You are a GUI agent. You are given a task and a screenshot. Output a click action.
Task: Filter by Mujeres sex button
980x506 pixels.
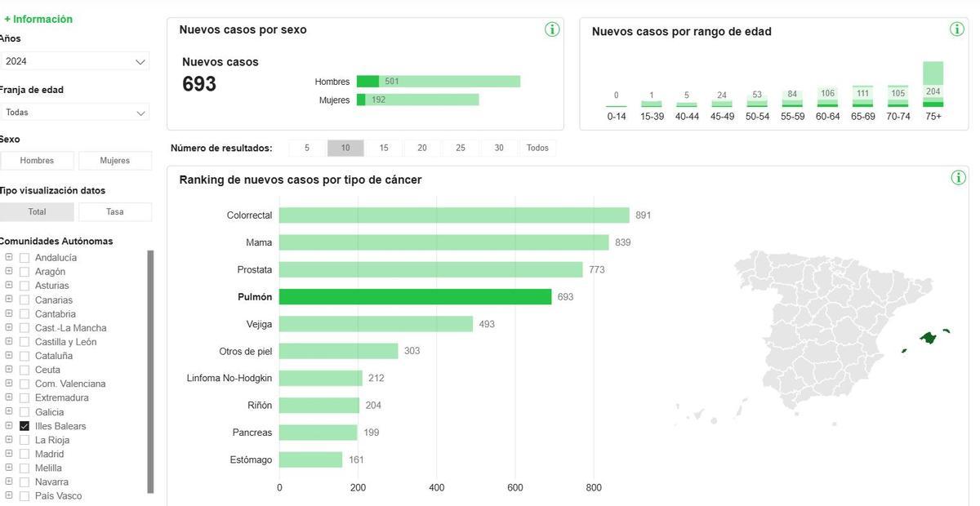pos(114,161)
